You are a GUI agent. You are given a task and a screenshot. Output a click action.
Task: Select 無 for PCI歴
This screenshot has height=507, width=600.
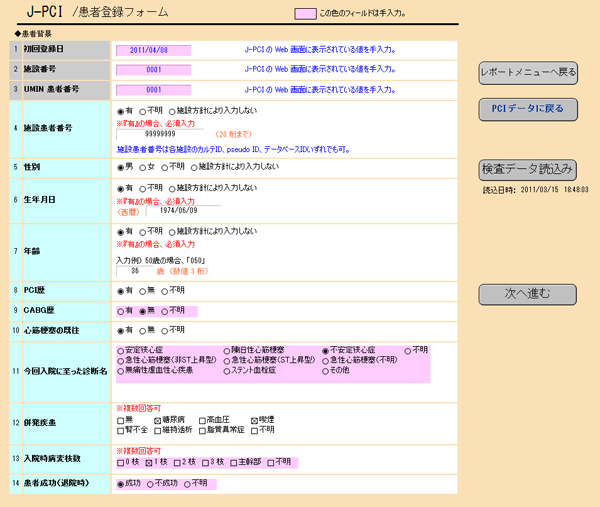[142, 292]
